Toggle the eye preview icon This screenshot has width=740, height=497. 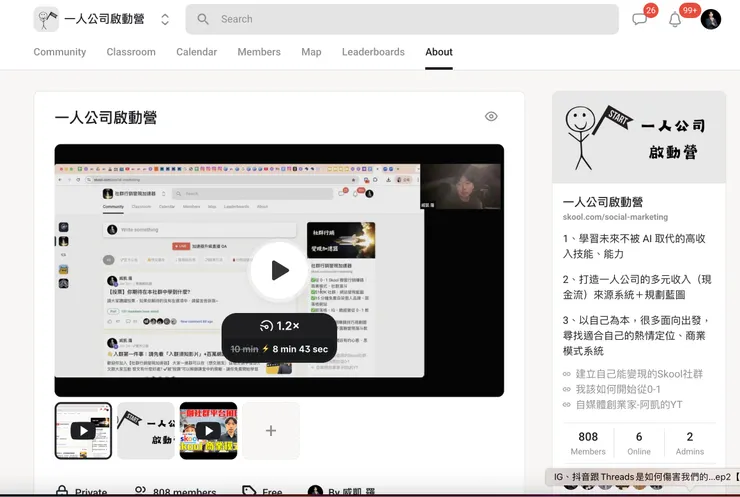(491, 116)
